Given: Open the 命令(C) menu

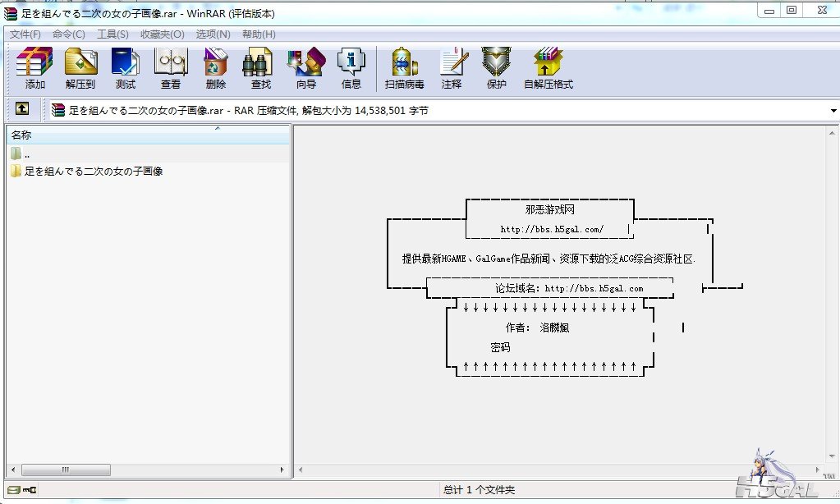Looking at the screenshot, I should (69, 34).
